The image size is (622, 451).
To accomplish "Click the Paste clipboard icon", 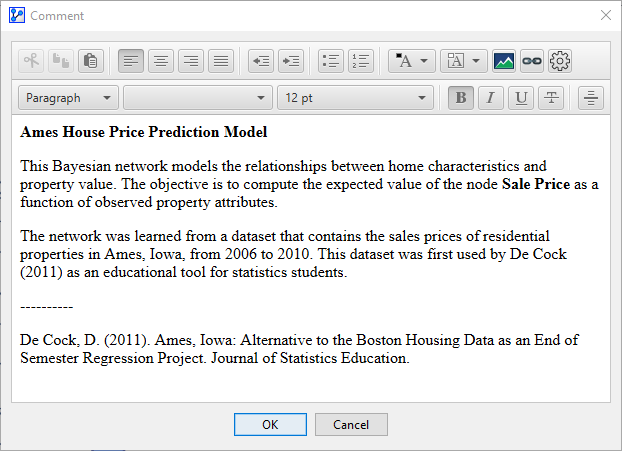I will [x=90, y=61].
